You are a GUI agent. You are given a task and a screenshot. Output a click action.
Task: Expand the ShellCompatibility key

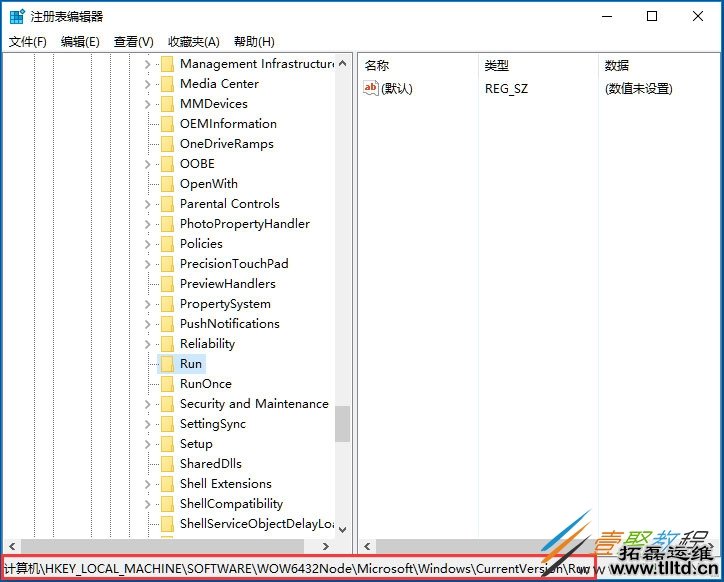tap(147, 504)
